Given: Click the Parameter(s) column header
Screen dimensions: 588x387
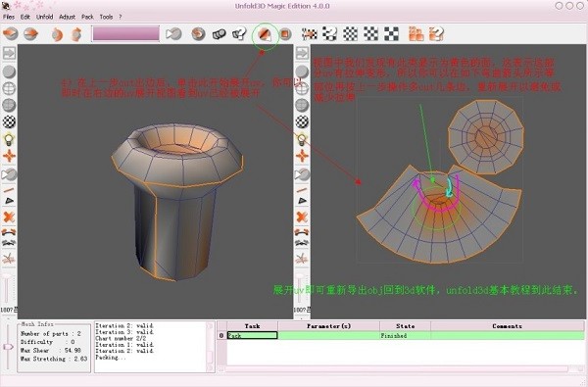Looking at the screenshot, I should 329,326.
